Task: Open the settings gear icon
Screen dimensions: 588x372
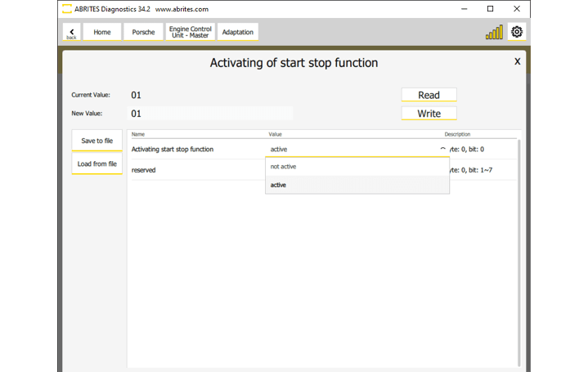Action: (x=516, y=32)
